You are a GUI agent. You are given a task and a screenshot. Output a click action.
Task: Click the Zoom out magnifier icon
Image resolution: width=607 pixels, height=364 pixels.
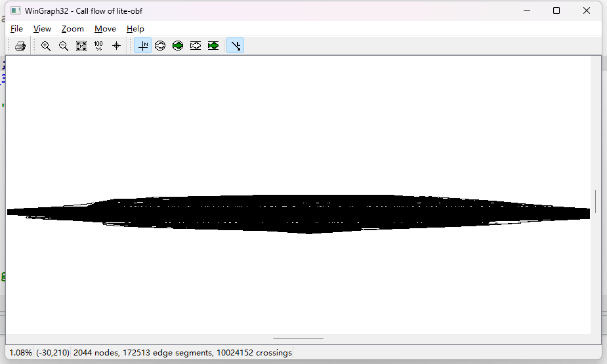pos(64,46)
